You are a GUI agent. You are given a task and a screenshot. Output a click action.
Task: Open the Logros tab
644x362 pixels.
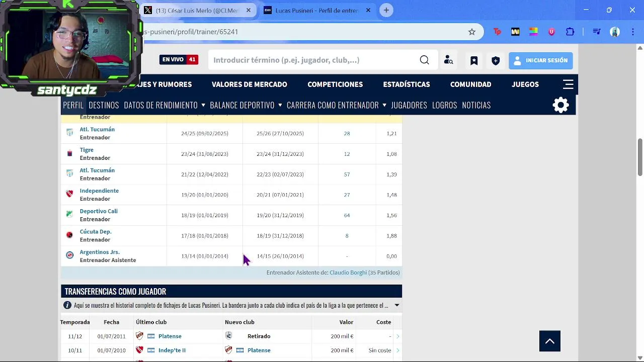point(445,105)
